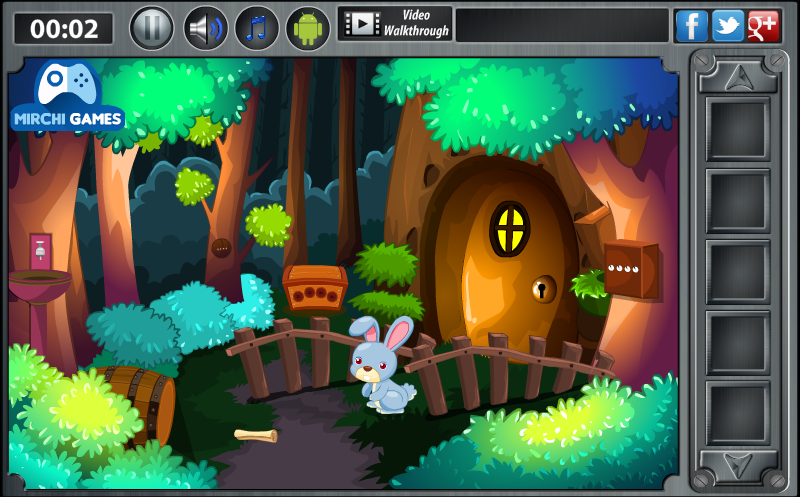Click the green plant pot beside the door
The width and height of the screenshot is (800, 497).
pos(592,292)
